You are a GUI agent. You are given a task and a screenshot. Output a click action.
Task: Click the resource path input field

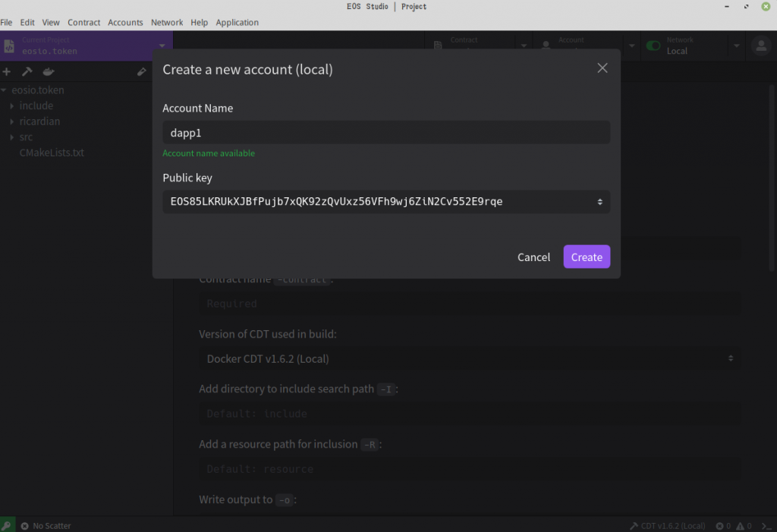pyautogui.click(x=470, y=469)
